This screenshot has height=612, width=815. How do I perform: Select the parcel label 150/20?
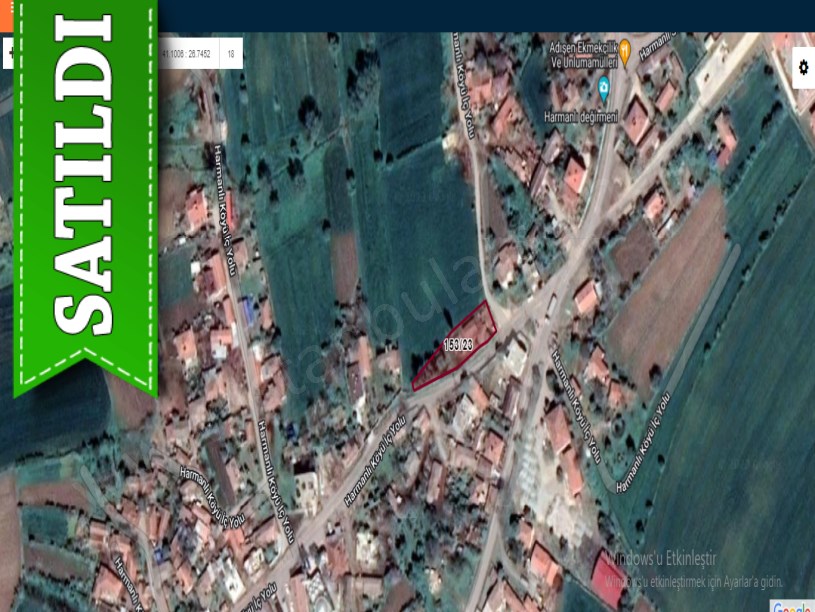tap(457, 343)
